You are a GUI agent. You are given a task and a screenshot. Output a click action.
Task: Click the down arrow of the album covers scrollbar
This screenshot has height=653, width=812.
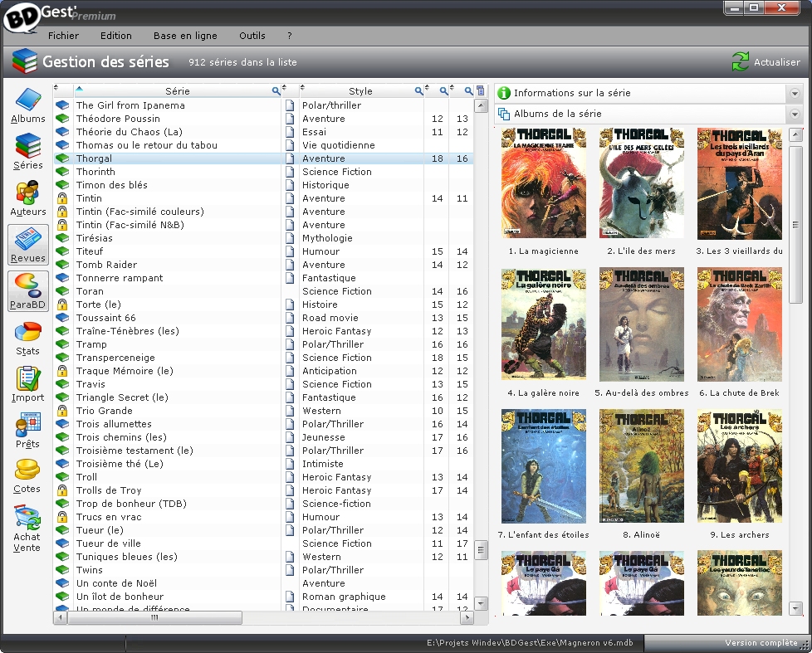point(795,608)
